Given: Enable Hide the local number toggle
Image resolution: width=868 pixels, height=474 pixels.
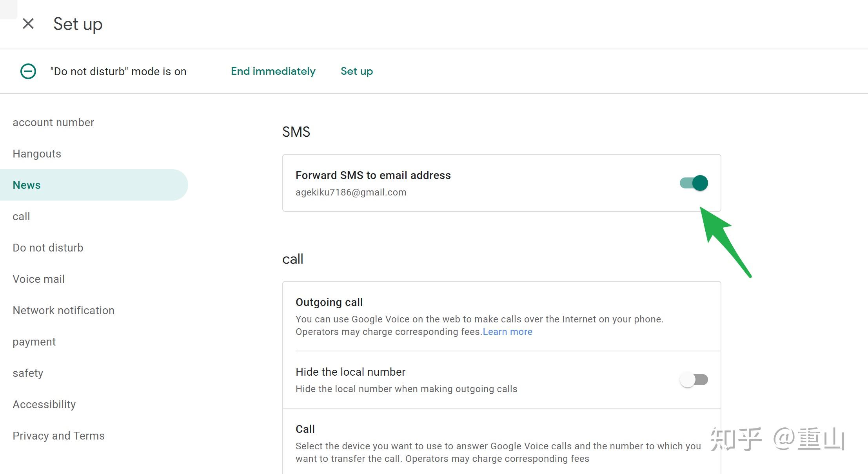Looking at the screenshot, I should pos(694,380).
